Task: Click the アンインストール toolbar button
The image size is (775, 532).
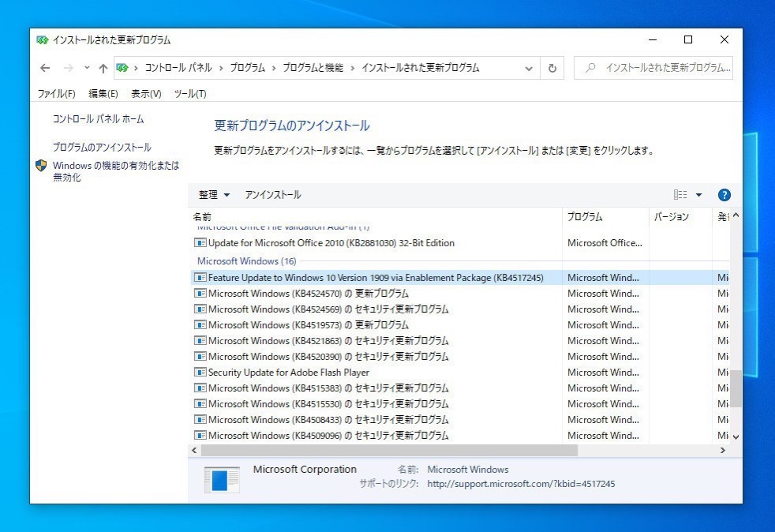Action: point(273,195)
